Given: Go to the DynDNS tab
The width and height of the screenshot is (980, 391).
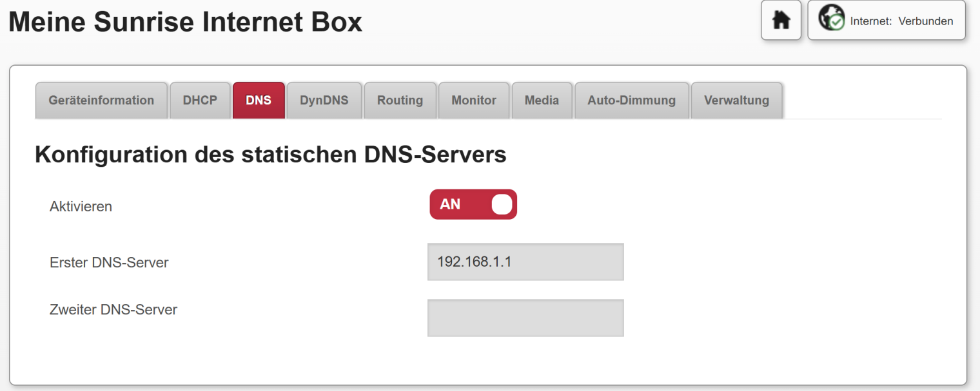Looking at the screenshot, I should tap(324, 100).
